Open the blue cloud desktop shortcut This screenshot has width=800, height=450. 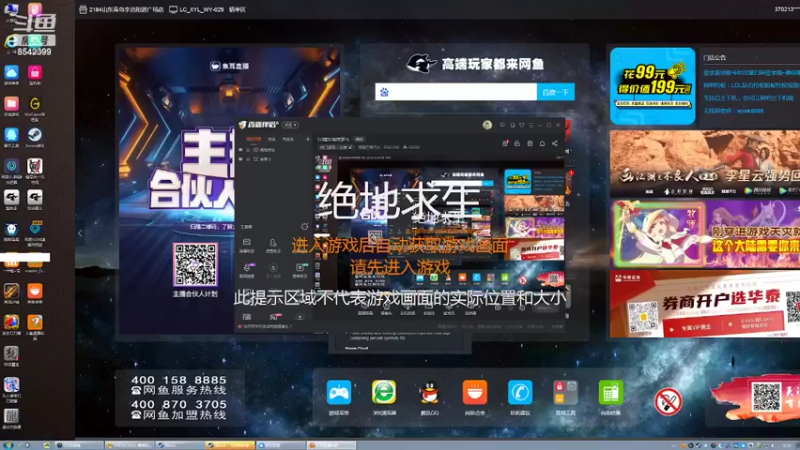point(11,73)
